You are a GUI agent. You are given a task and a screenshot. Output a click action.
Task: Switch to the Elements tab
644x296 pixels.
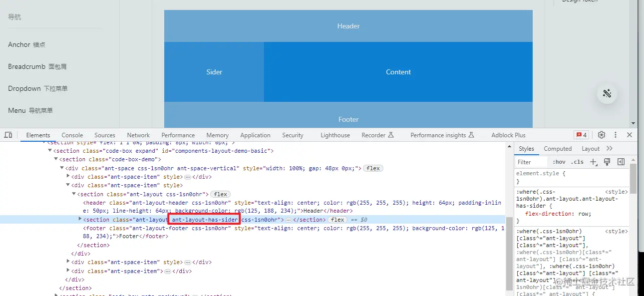point(38,135)
